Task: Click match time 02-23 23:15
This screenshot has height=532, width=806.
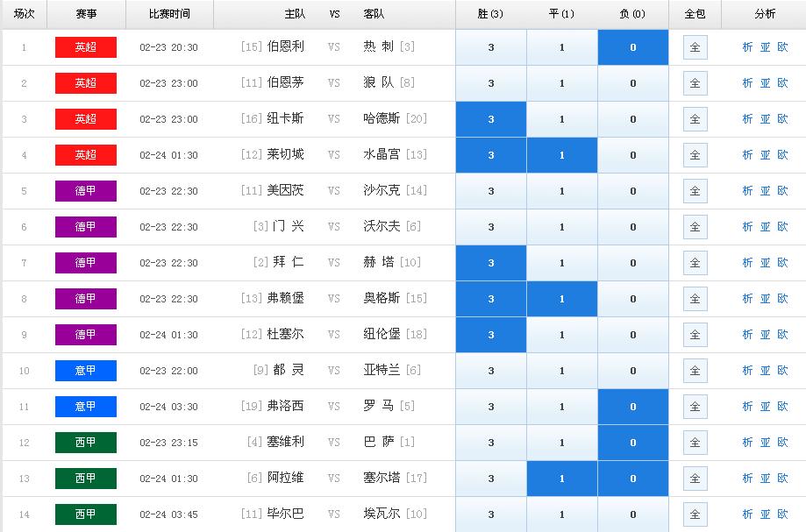Action: point(168,443)
